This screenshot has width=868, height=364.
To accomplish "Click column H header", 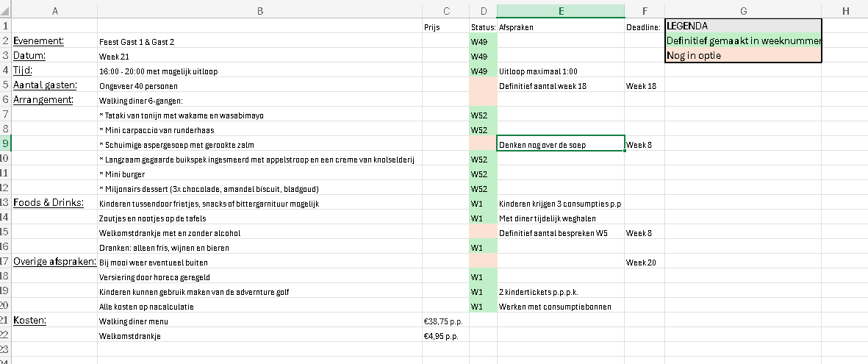I will (x=844, y=10).
